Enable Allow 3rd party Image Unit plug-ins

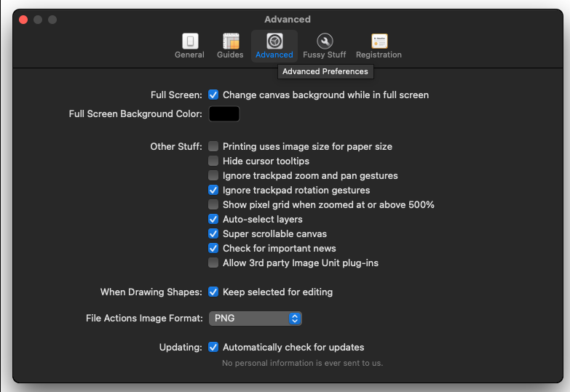(x=213, y=263)
